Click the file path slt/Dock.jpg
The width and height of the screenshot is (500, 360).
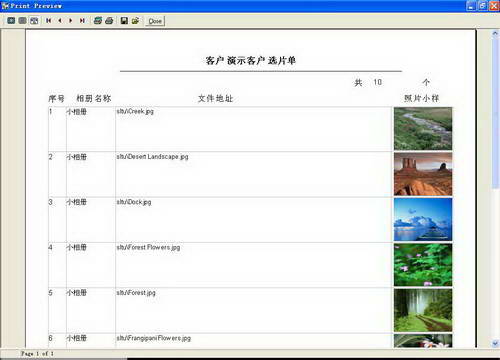[x=134, y=202]
